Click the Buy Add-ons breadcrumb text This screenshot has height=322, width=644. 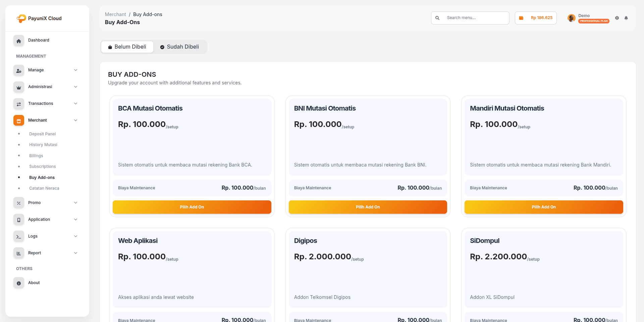[x=148, y=14]
